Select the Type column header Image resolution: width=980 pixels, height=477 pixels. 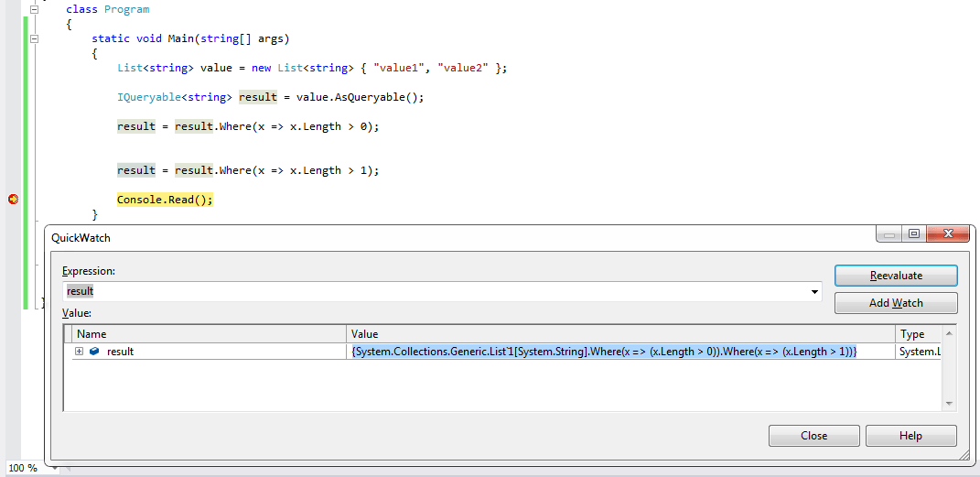pyautogui.click(x=918, y=334)
